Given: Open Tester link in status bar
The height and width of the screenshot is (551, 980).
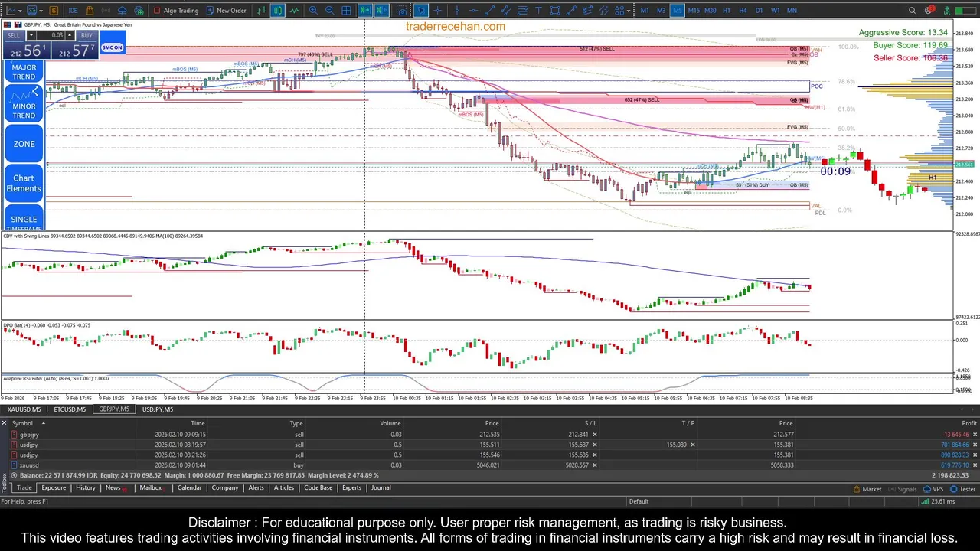Looking at the screenshot, I should pyautogui.click(x=962, y=489).
